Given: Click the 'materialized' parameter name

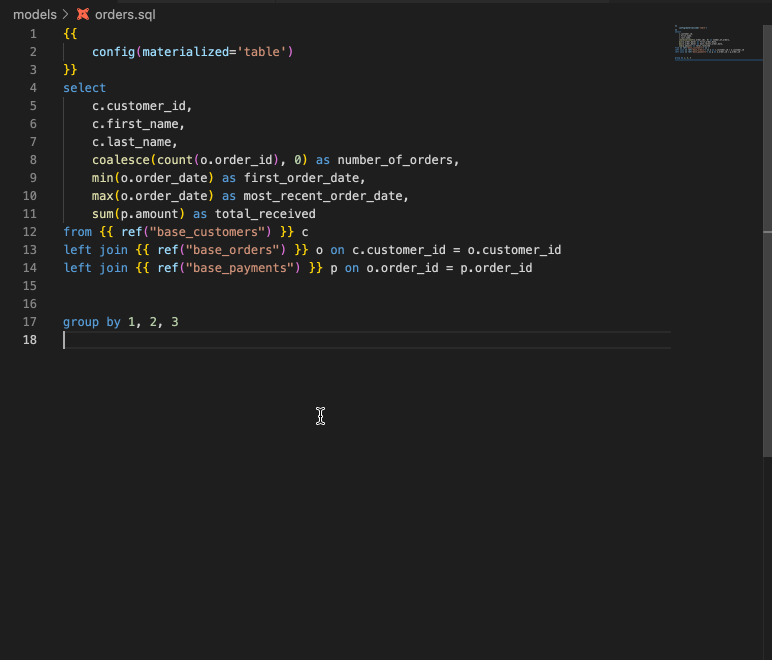Looking at the screenshot, I should tap(186, 52).
